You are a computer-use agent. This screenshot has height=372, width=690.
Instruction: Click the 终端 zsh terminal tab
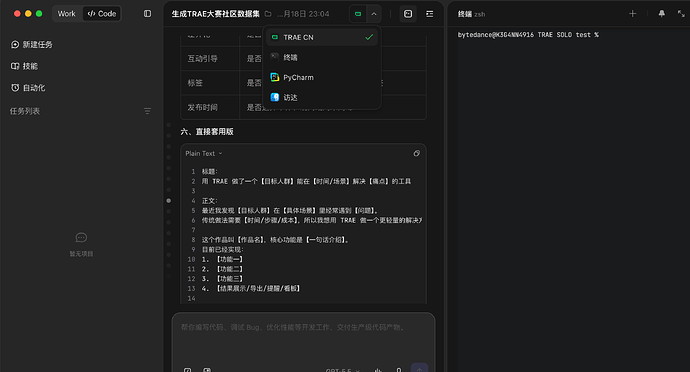(471, 14)
